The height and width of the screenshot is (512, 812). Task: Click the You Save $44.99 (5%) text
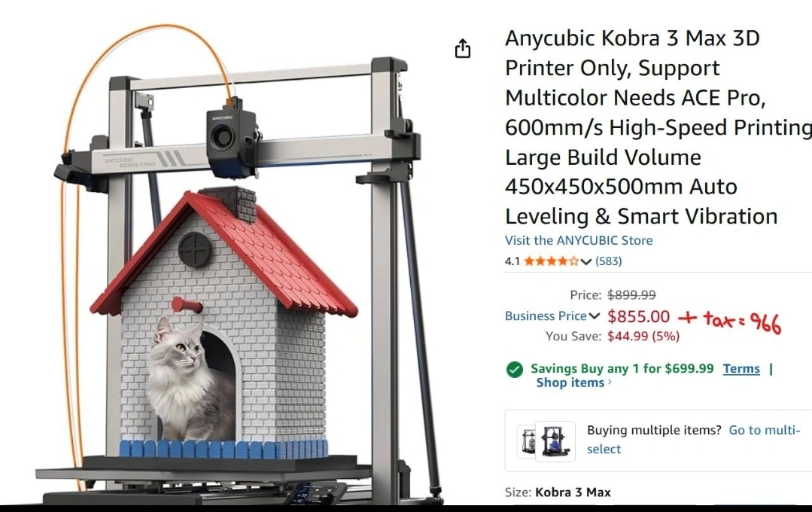612,337
